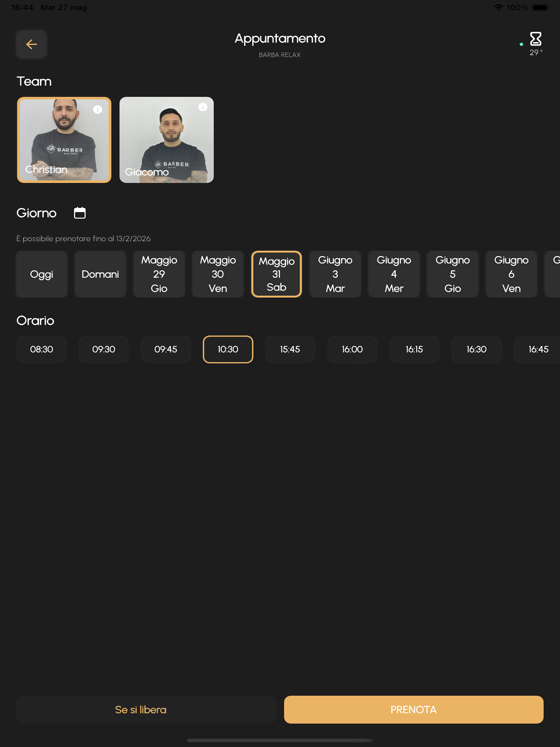Screen dimensions: 560x747
Task: Open the calendar picker next to Giorno
Action: [x=80, y=213]
